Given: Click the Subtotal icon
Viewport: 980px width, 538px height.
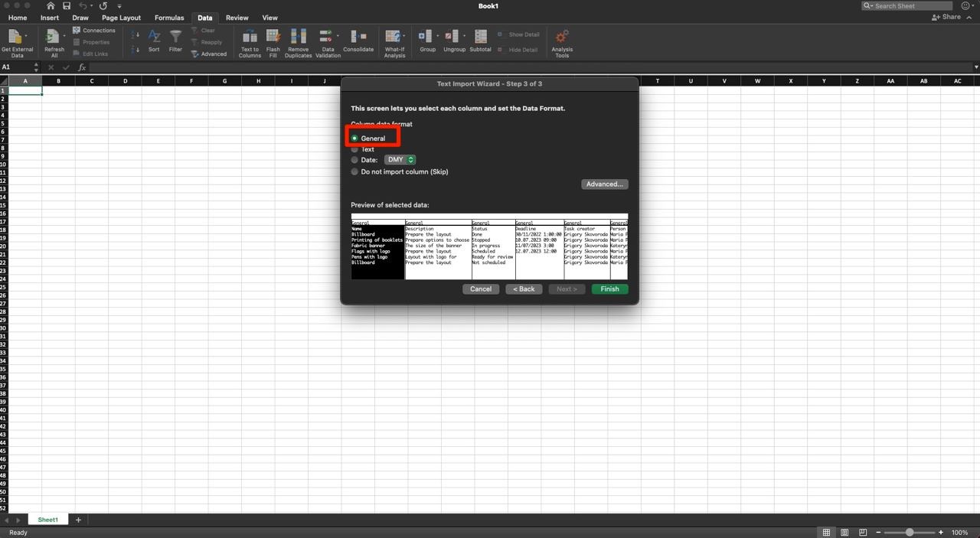Looking at the screenshot, I should 480,37.
